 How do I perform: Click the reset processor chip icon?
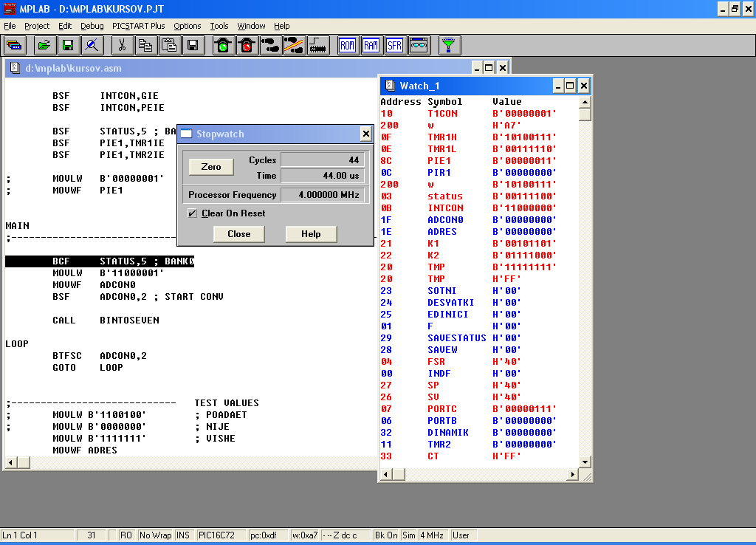[x=317, y=46]
